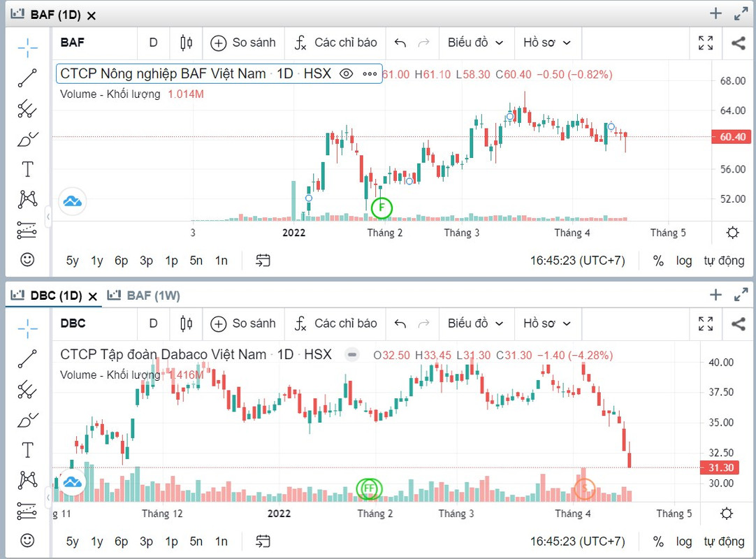Toggle log scale on DBC chart

point(683,542)
